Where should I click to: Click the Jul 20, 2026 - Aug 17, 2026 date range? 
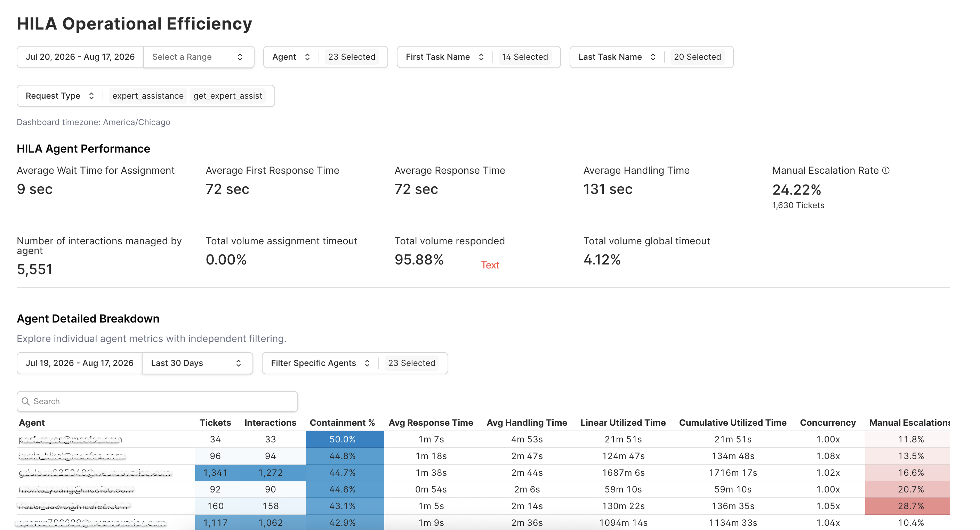(80, 57)
